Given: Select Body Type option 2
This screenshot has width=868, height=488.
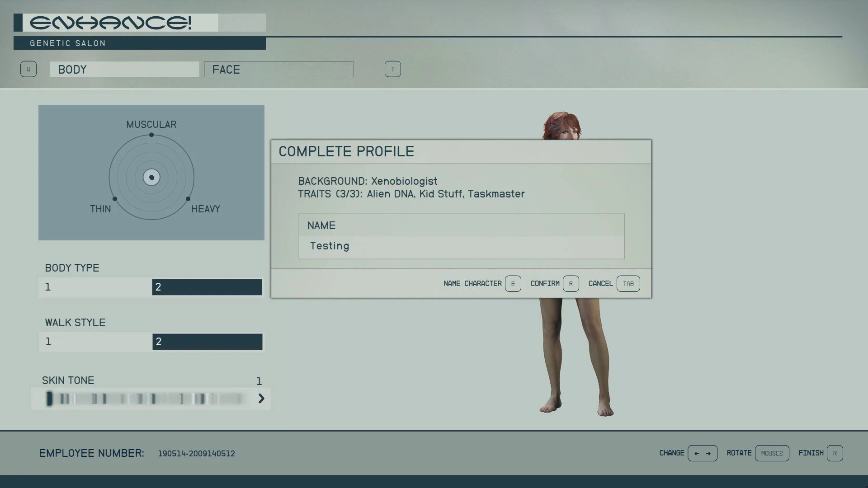Looking at the screenshot, I should pyautogui.click(x=207, y=287).
